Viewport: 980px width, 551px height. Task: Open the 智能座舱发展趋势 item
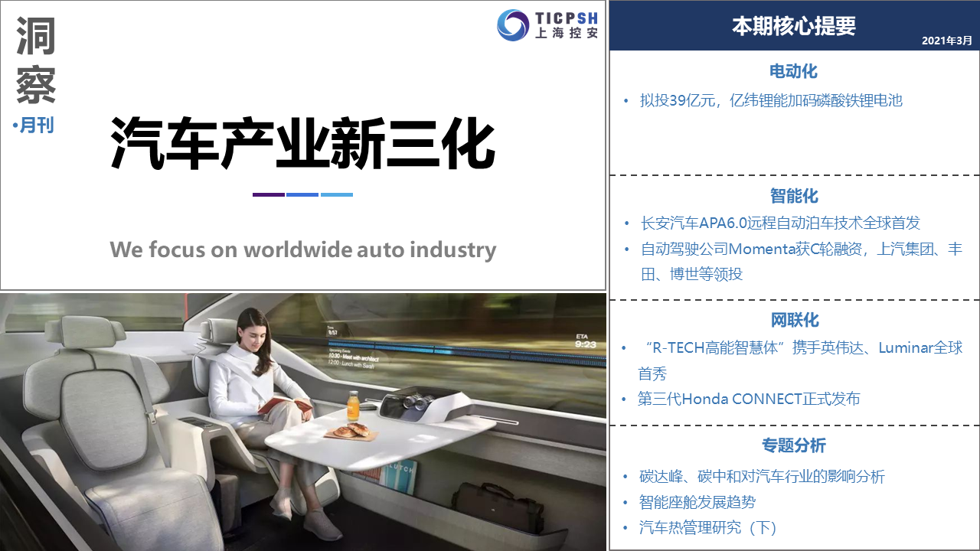coord(697,502)
